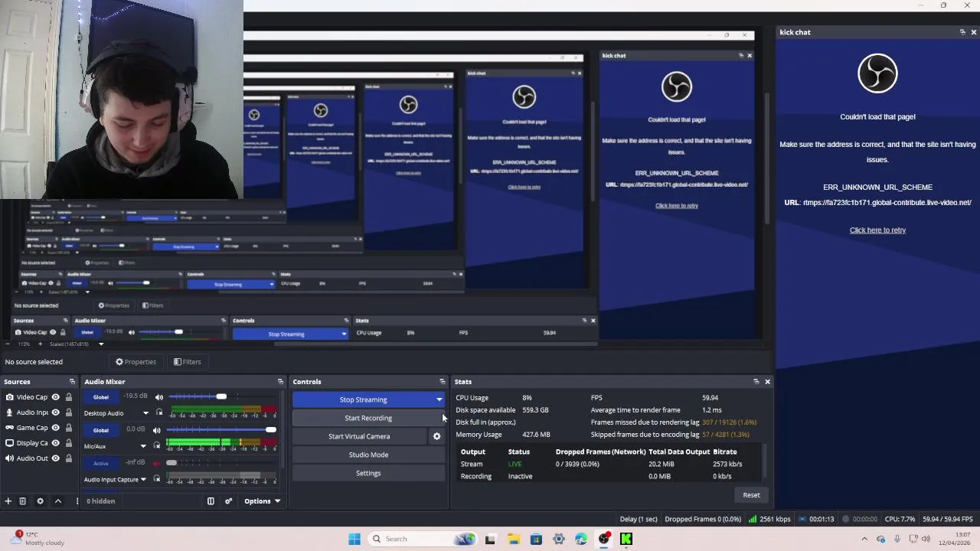Toggle Mic/Aux monitoring headphone icon
This screenshot has height=551, width=980.
click(x=156, y=446)
